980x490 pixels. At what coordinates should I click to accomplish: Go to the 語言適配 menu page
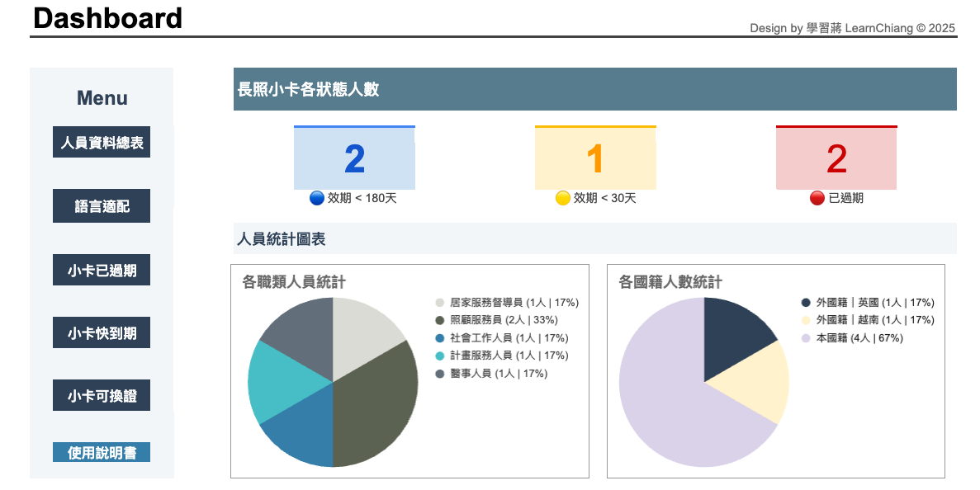click(x=102, y=206)
